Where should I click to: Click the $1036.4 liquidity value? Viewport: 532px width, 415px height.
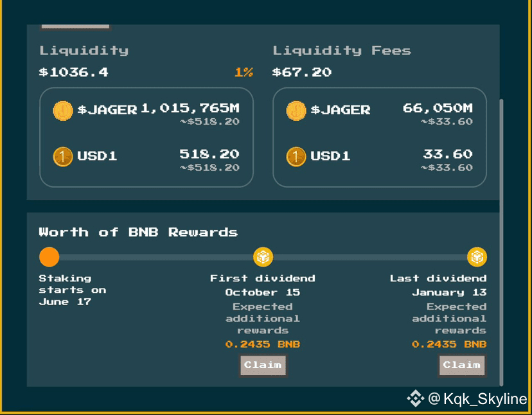[x=73, y=72]
